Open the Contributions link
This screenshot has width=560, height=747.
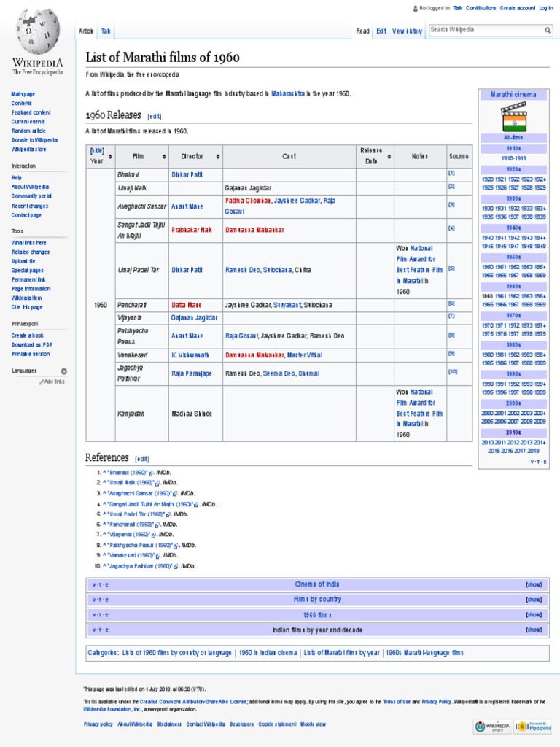(x=481, y=8)
